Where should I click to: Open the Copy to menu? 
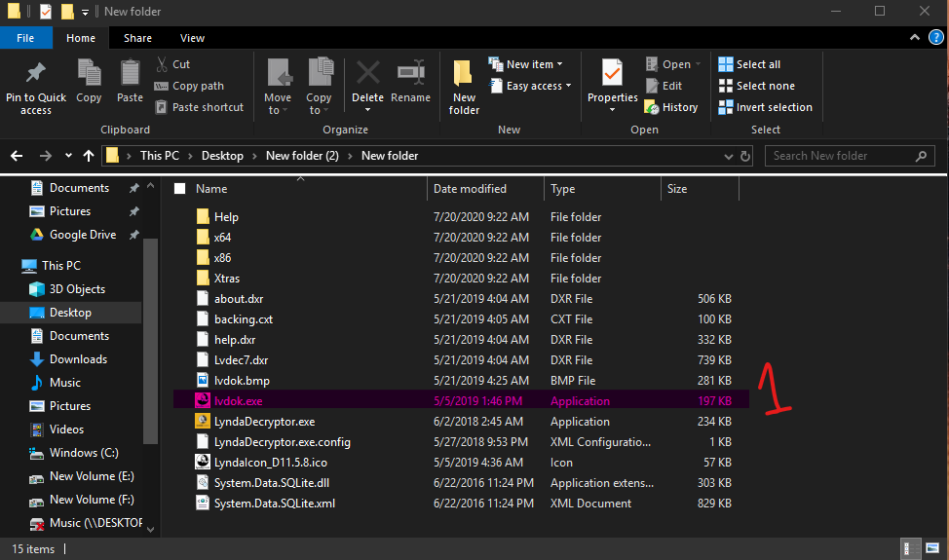pyautogui.click(x=319, y=88)
